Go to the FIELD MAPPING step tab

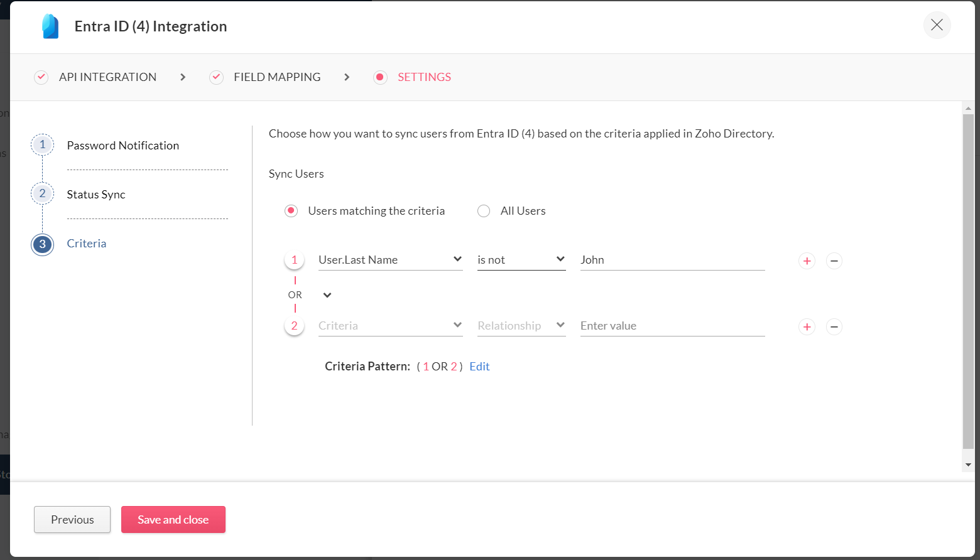[x=276, y=77]
